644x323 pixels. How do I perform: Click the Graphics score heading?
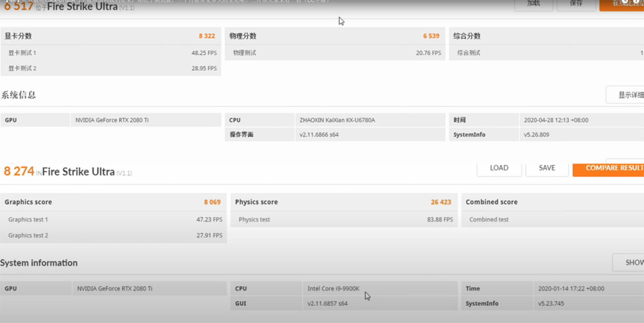[x=28, y=202]
